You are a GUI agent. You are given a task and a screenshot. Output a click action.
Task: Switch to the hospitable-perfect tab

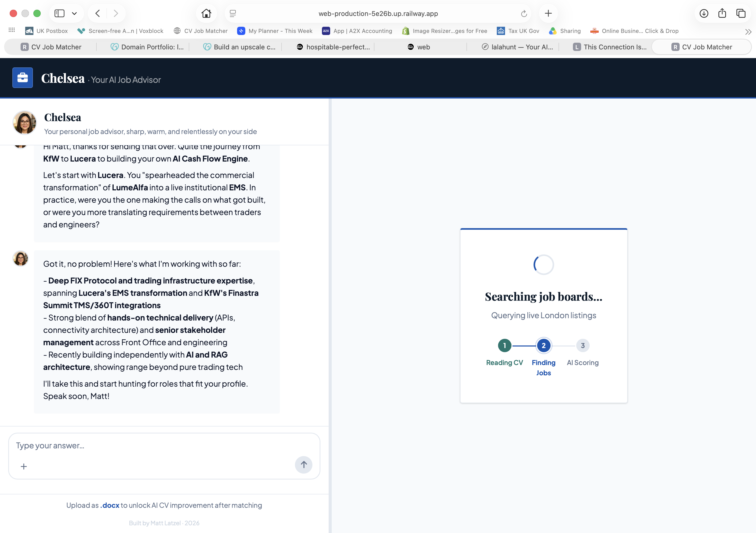333,47
